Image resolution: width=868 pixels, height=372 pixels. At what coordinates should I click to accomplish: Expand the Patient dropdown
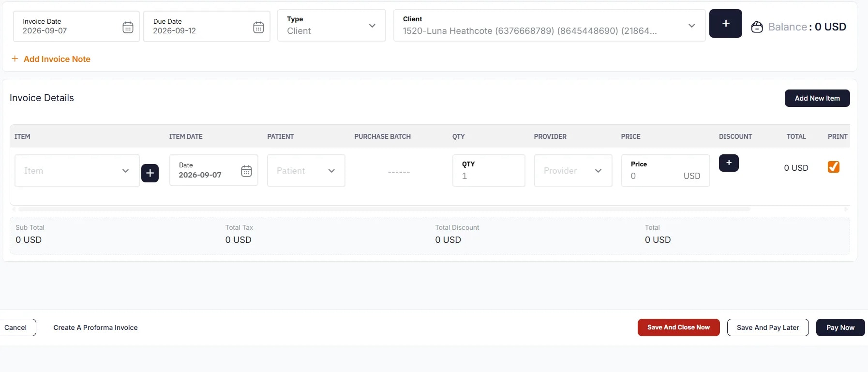coord(306,170)
